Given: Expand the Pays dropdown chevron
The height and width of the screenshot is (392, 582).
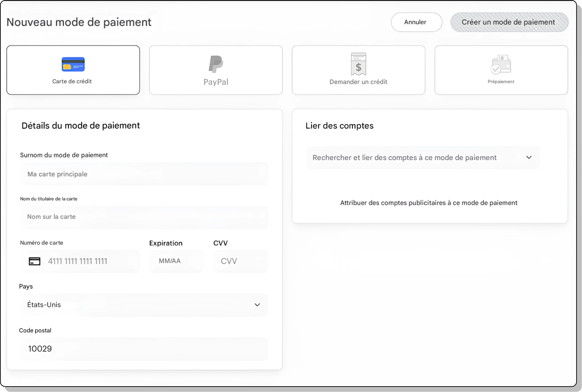Looking at the screenshot, I should point(257,305).
